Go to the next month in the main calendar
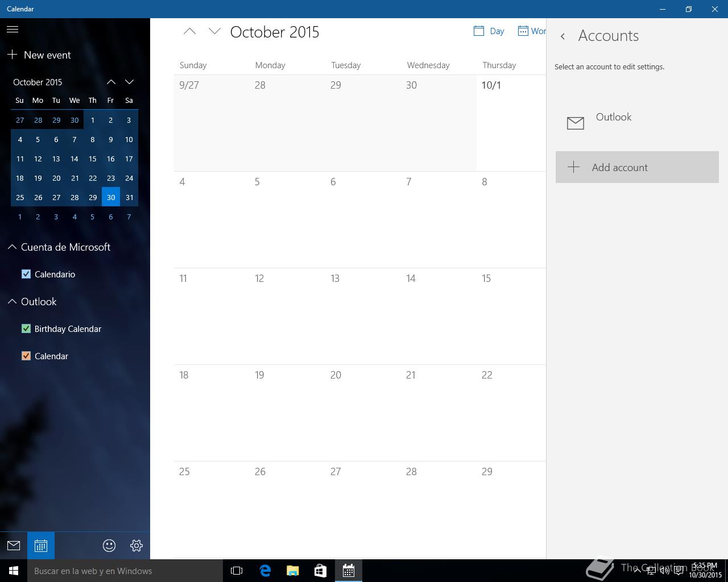 (214, 32)
